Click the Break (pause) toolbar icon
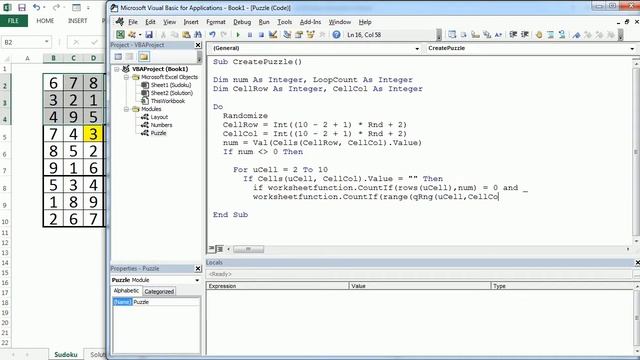The height and width of the screenshot is (360, 640). (250, 35)
